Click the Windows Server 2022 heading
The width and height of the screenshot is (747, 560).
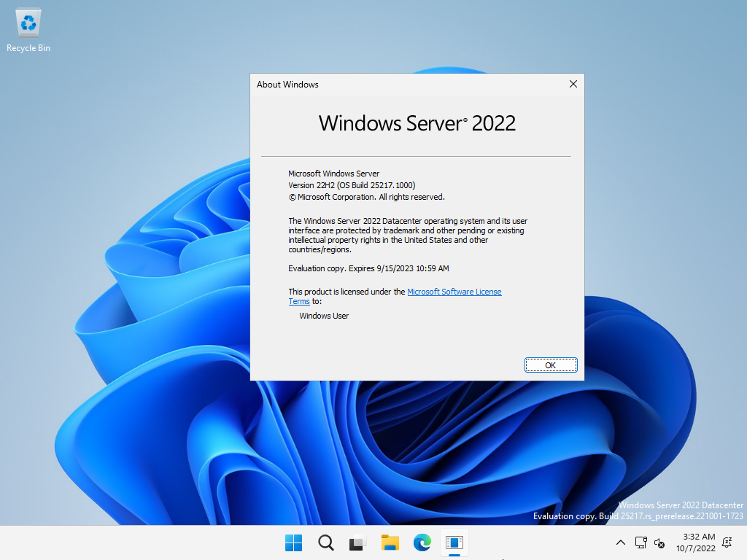(x=417, y=123)
